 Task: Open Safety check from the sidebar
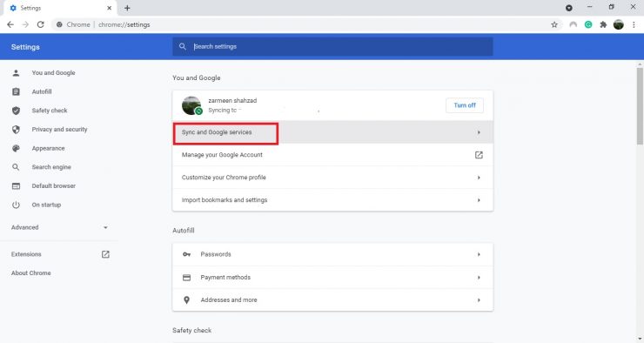coord(50,111)
